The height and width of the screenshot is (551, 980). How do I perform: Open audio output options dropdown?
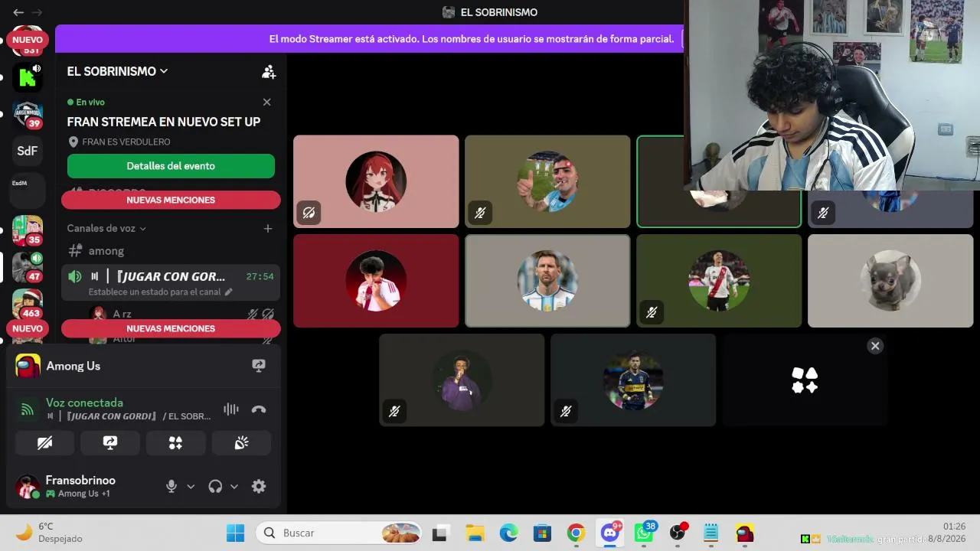(x=234, y=486)
